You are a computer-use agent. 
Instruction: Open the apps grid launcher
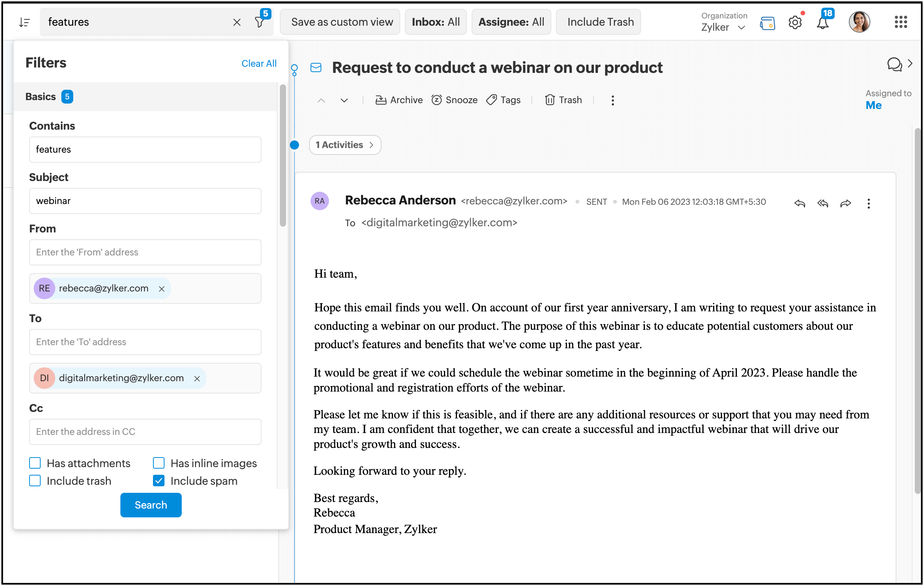point(901,22)
